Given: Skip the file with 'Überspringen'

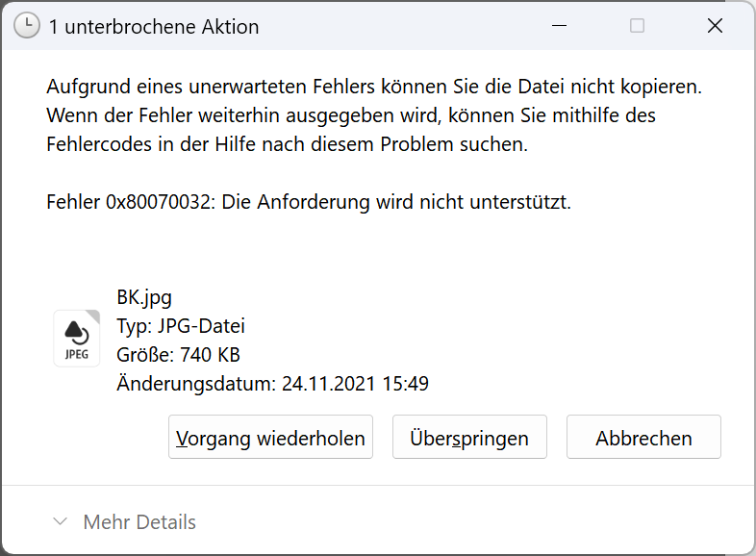Looking at the screenshot, I should pos(469,438).
